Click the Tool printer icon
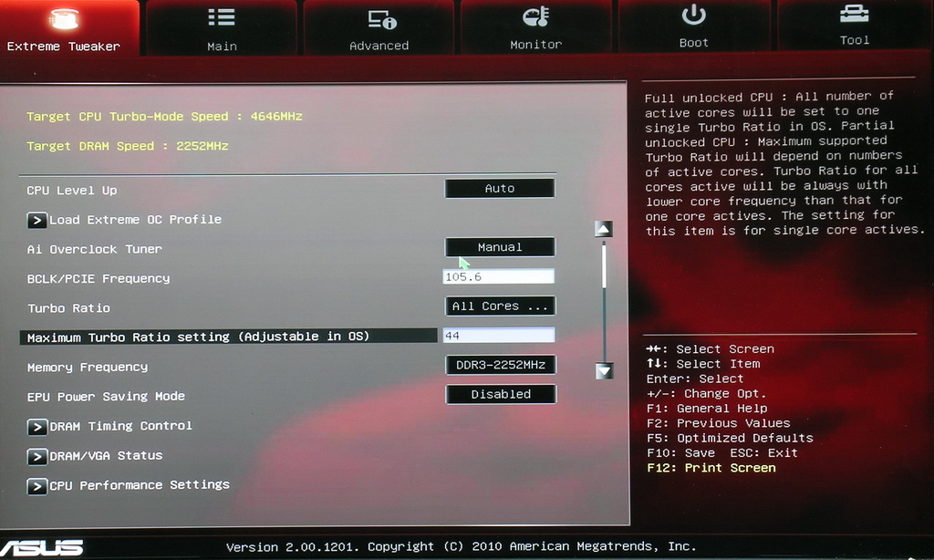This screenshot has height=560, width=934. (854, 15)
